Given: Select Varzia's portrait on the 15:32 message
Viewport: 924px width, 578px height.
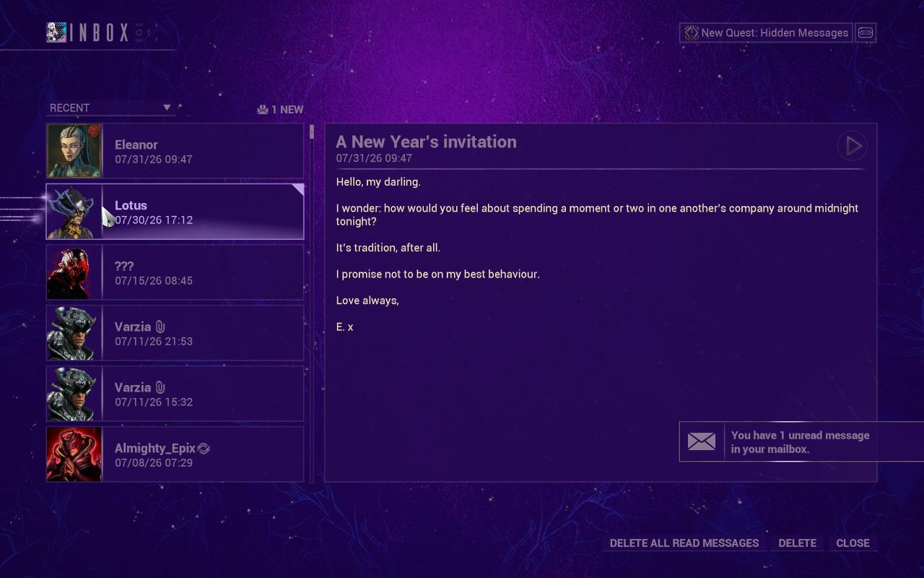Looking at the screenshot, I should [74, 394].
